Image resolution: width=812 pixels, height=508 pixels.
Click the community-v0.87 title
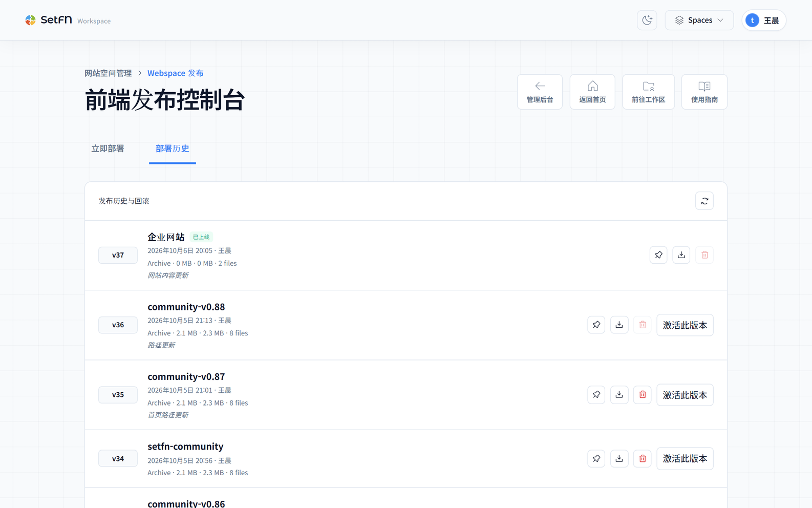coord(186,376)
